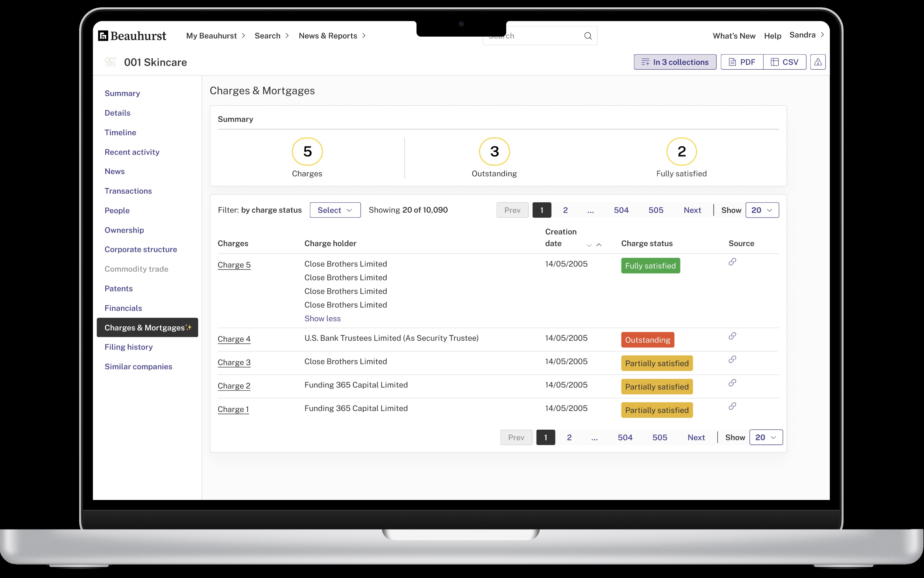The image size is (924, 578).
Task: Open the source link for Charge 3
Action: pos(732,359)
